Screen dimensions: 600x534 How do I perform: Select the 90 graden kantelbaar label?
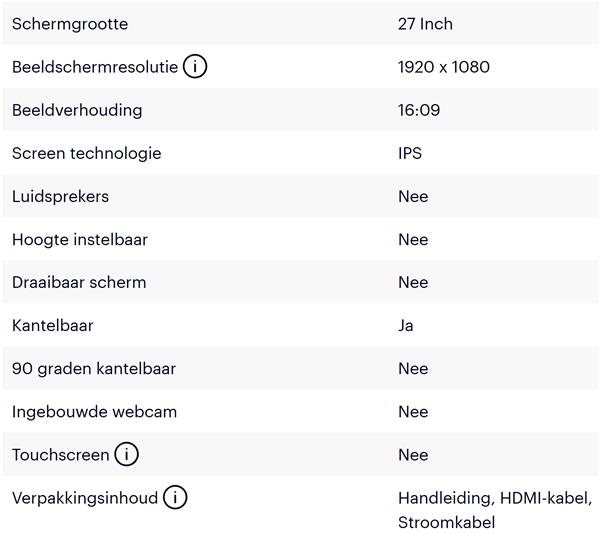click(94, 369)
